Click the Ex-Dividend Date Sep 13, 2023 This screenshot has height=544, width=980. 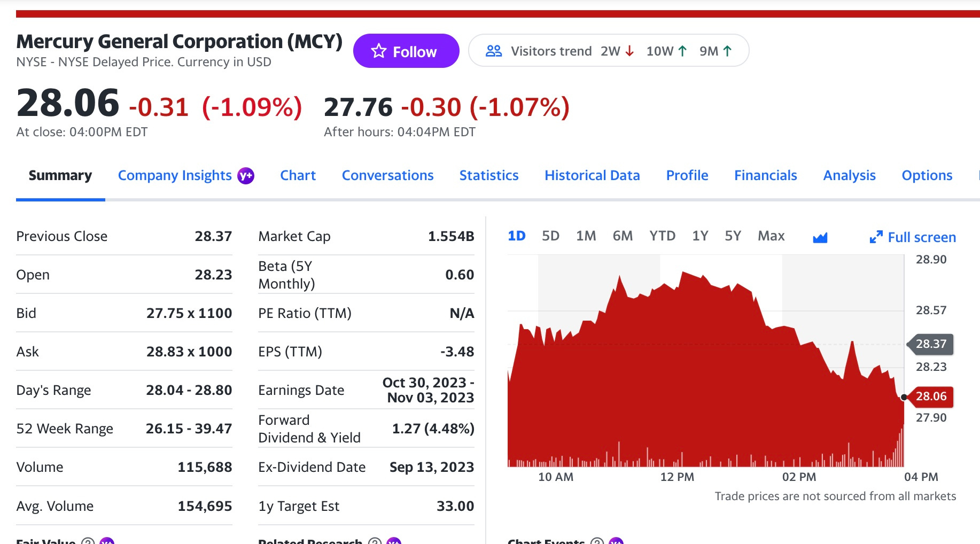click(432, 467)
